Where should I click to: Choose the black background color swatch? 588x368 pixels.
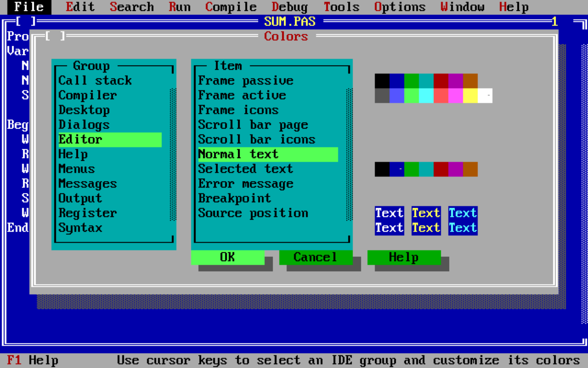[x=382, y=169]
